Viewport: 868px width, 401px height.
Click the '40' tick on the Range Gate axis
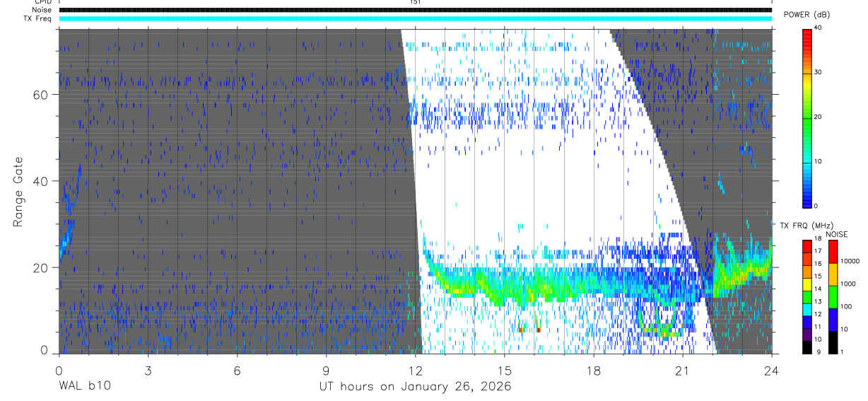click(x=40, y=181)
